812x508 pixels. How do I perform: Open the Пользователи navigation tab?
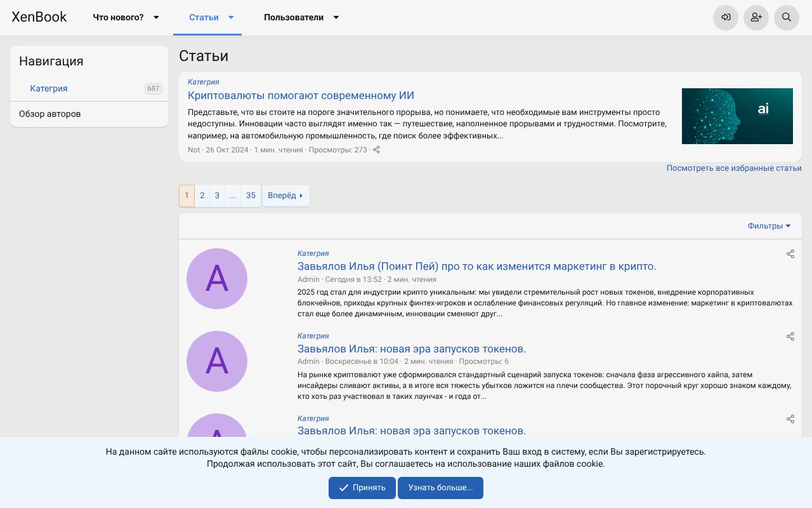[x=294, y=18]
